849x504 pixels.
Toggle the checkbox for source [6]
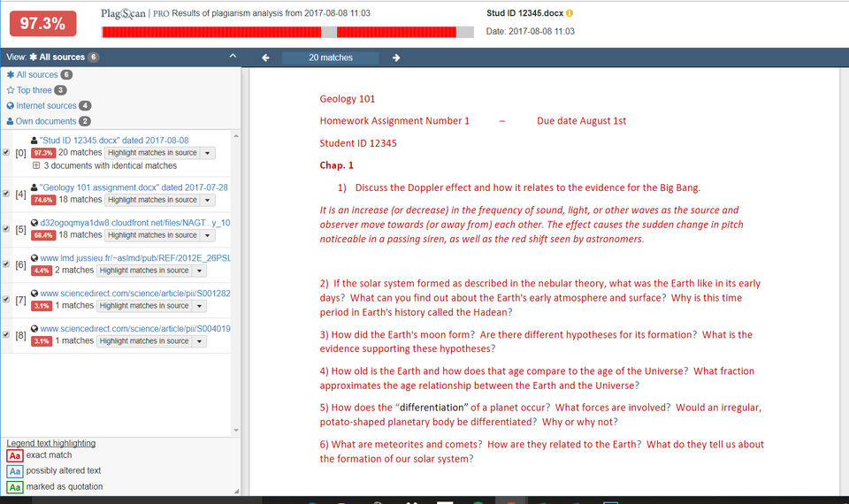click(x=6, y=263)
